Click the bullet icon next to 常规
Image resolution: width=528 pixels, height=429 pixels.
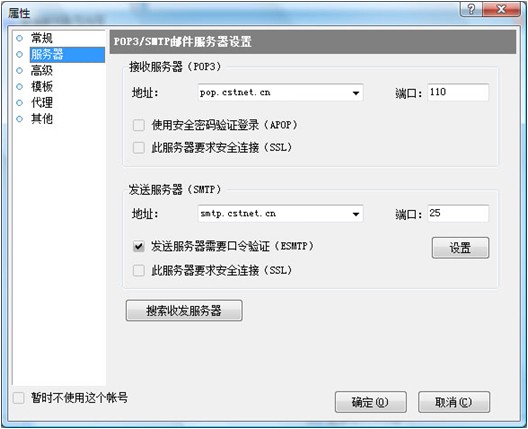[x=20, y=38]
